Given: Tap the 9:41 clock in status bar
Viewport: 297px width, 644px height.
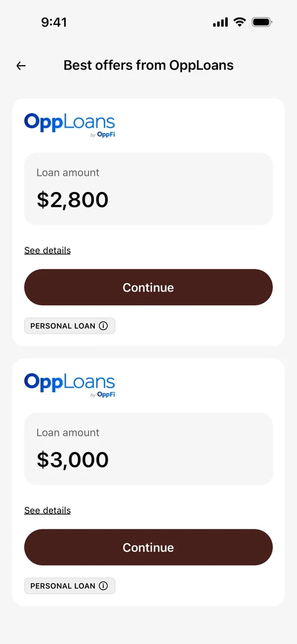Looking at the screenshot, I should point(54,22).
